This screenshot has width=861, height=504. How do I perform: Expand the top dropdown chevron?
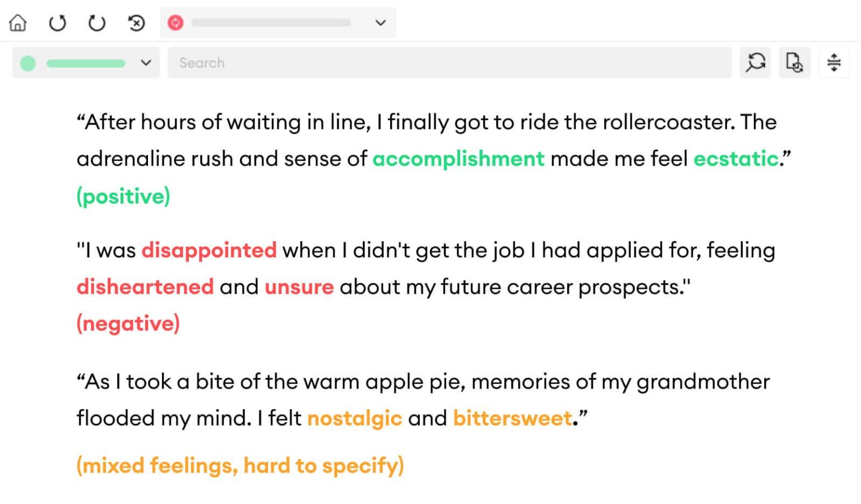coord(381,23)
